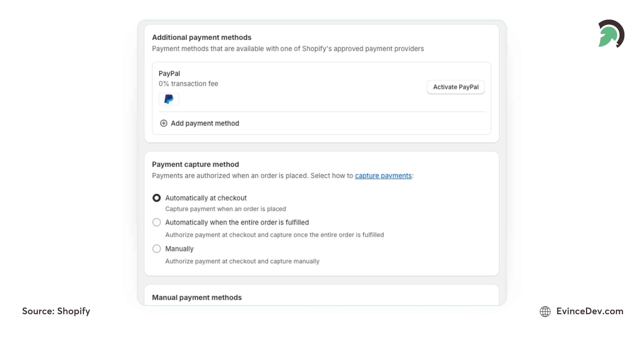
Task: Click the Payment capture method heading
Action: [196, 164]
